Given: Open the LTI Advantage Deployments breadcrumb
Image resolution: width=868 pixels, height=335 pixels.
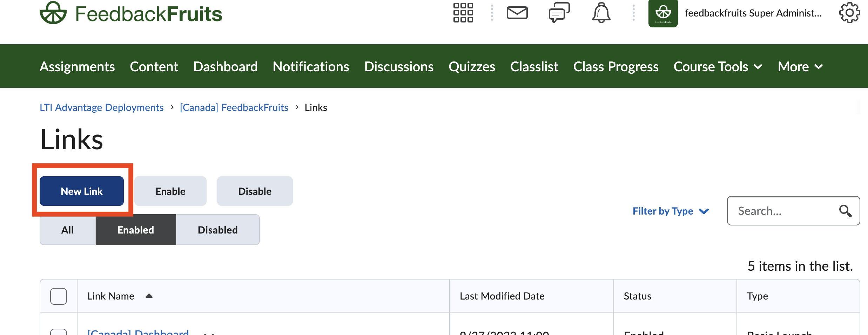Looking at the screenshot, I should tap(102, 107).
